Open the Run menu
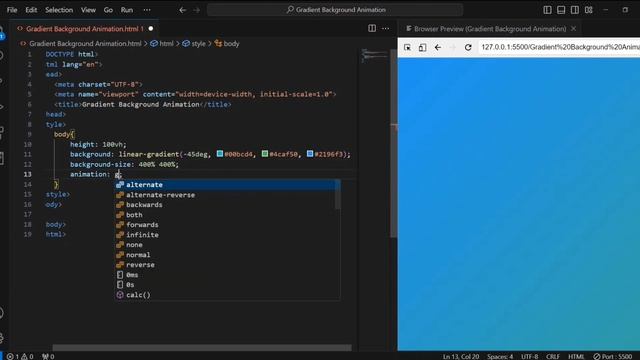Image resolution: width=640 pixels, height=360 pixels. (x=127, y=10)
